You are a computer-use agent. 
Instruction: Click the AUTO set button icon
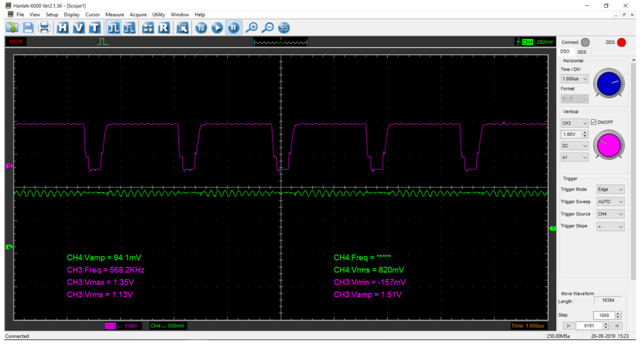point(201,28)
